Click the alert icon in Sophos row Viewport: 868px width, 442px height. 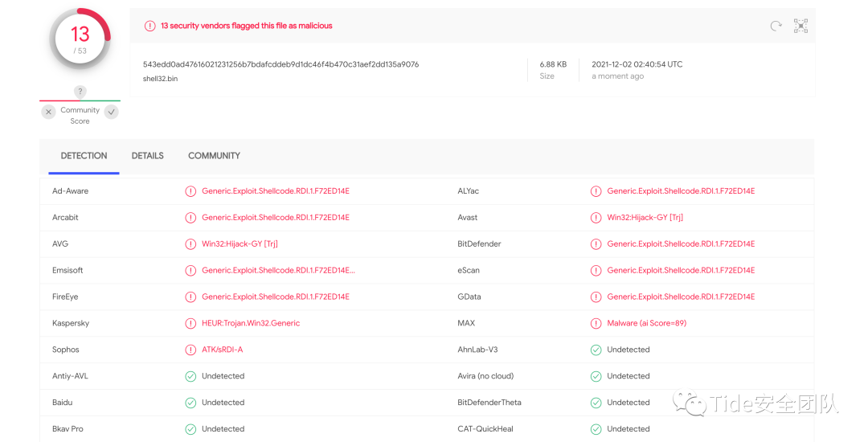pos(190,350)
